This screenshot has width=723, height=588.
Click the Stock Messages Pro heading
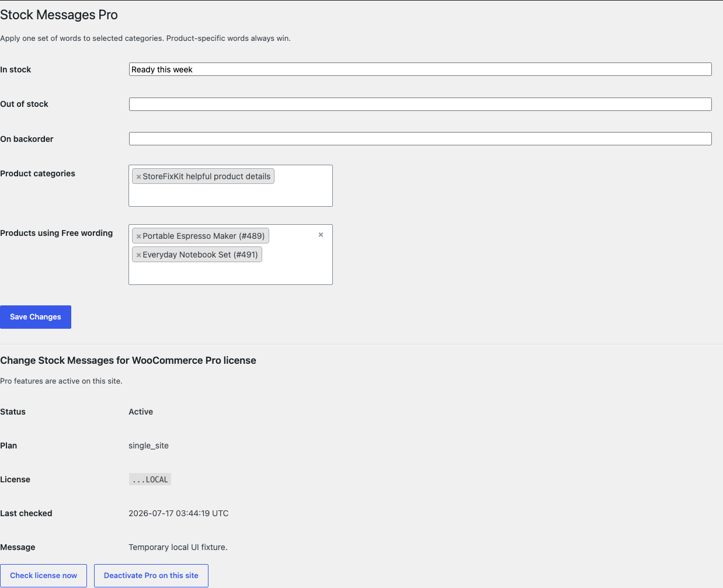click(x=59, y=15)
